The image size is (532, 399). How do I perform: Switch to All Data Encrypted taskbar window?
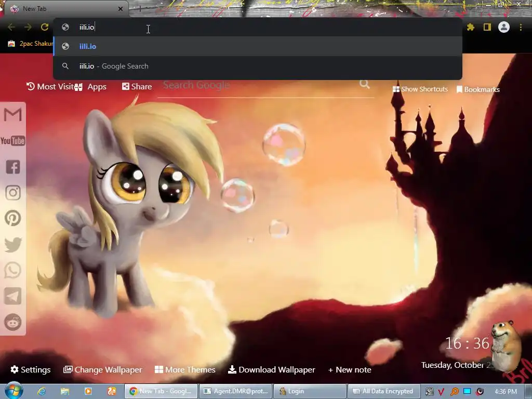pyautogui.click(x=384, y=391)
